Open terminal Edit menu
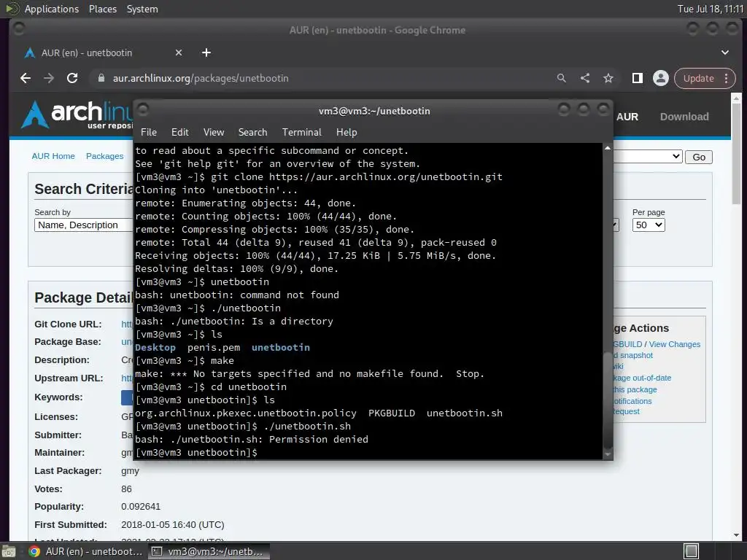747x560 pixels. tap(179, 133)
